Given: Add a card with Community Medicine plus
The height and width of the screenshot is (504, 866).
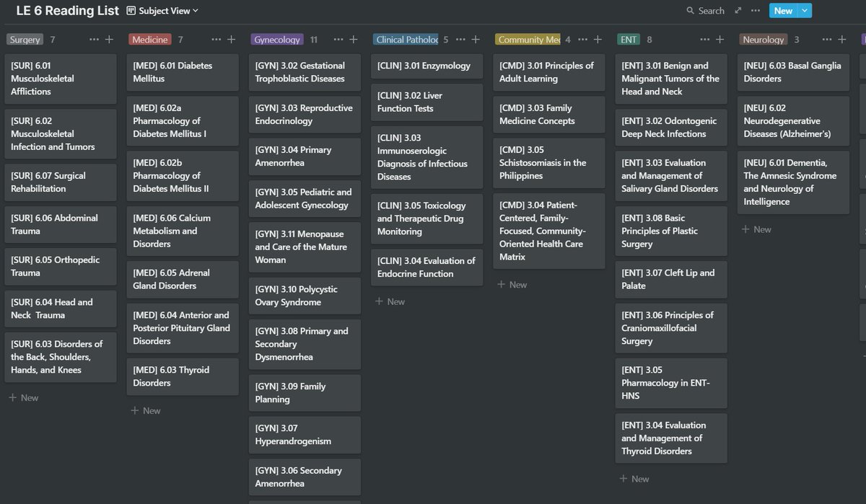Looking at the screenshot, I should pos(597,40).
